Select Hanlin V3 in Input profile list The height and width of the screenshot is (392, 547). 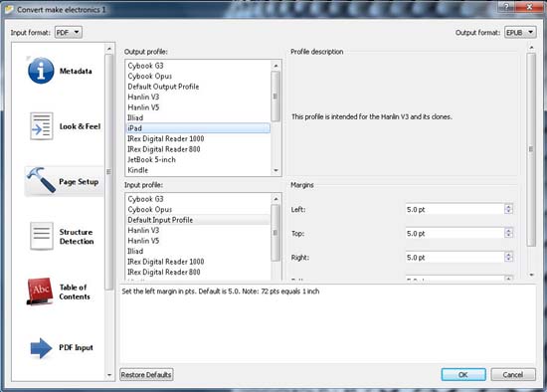[198, 231]
